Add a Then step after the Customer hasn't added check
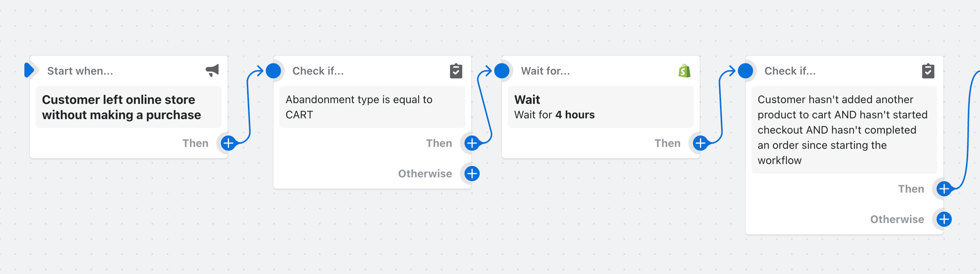Viewport: 980px width, 274px height. coord(944,188)
